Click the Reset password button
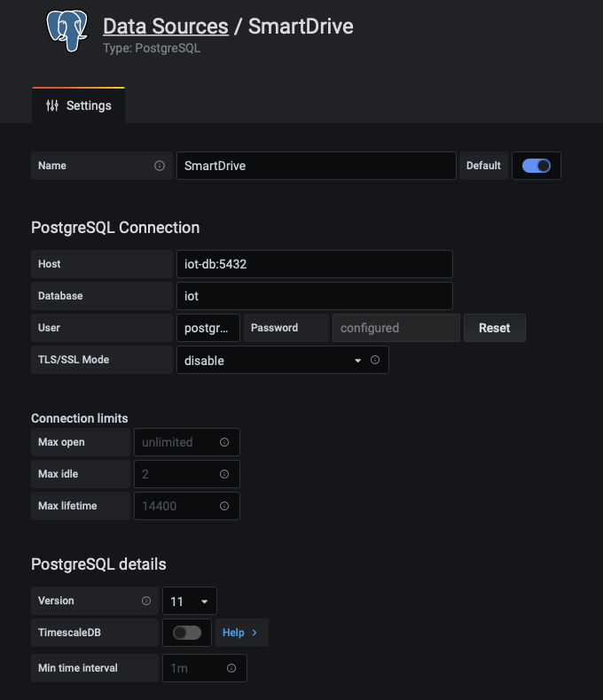 495,328
